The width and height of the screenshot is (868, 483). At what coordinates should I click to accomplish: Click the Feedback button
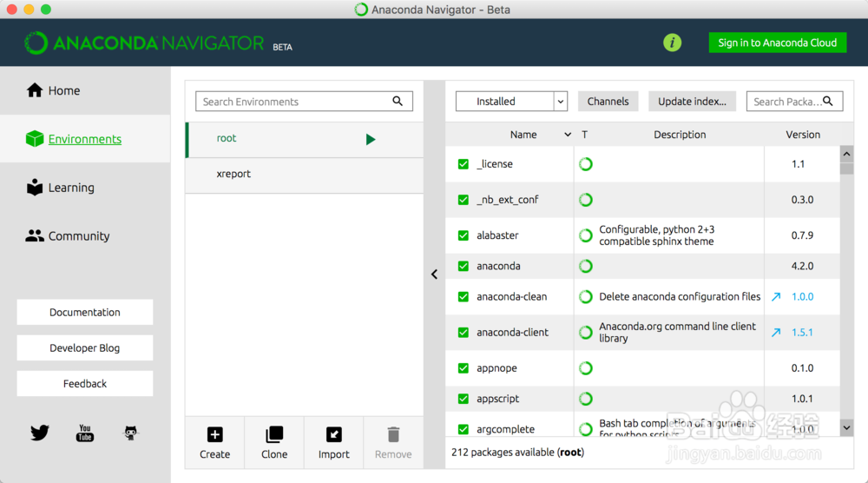[85, 383]
